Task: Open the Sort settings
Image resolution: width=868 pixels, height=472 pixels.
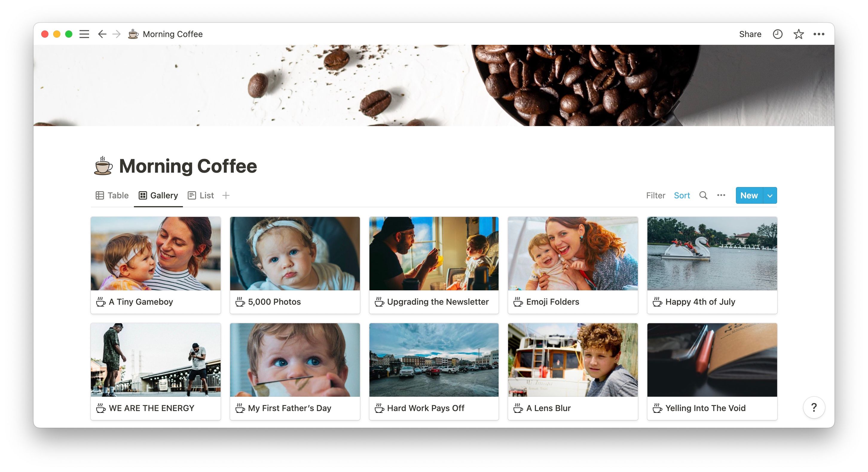Action: point(682,195)
